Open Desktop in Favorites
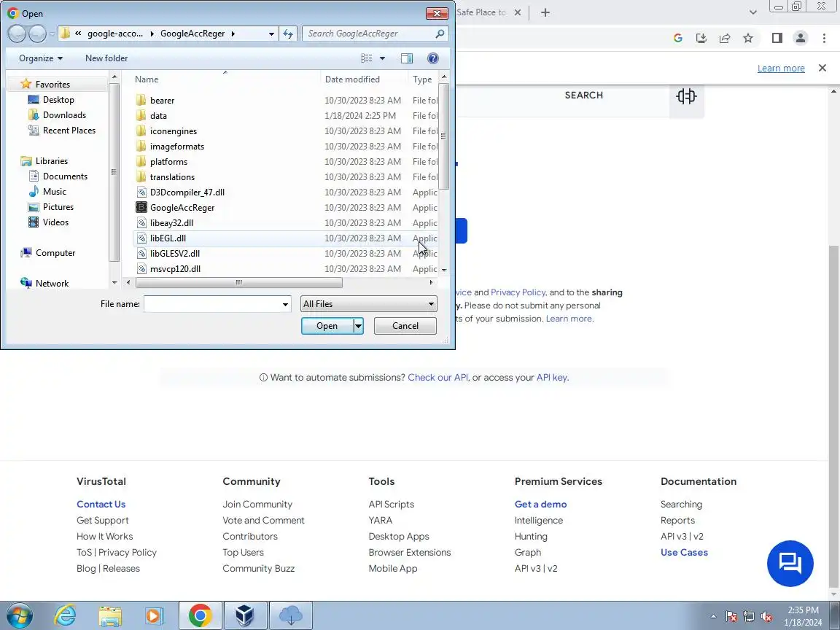This screenshot has height=630, width=840. [x=58, y=100]
